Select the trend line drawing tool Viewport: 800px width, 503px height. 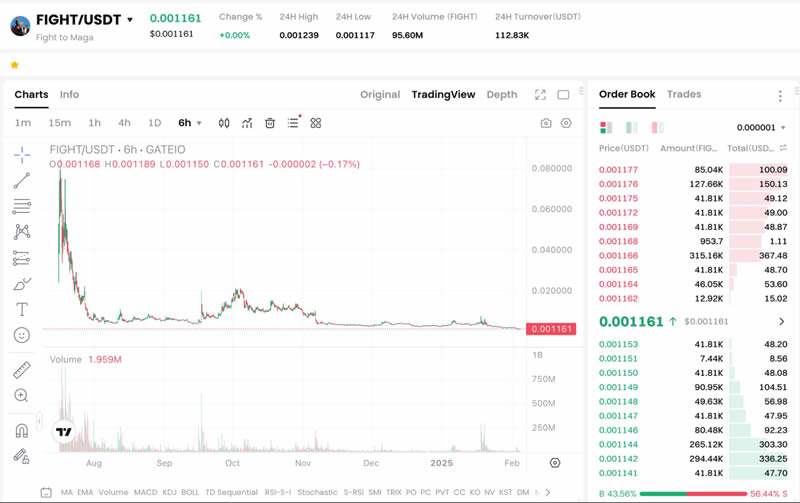click(22, 181)
